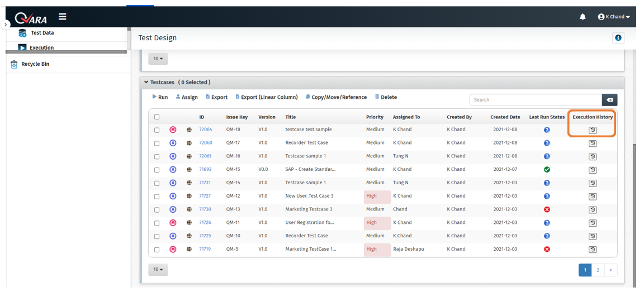The image size is (644, 292).
Task: Click Export (Linear Column)
Action: point(267,97)
